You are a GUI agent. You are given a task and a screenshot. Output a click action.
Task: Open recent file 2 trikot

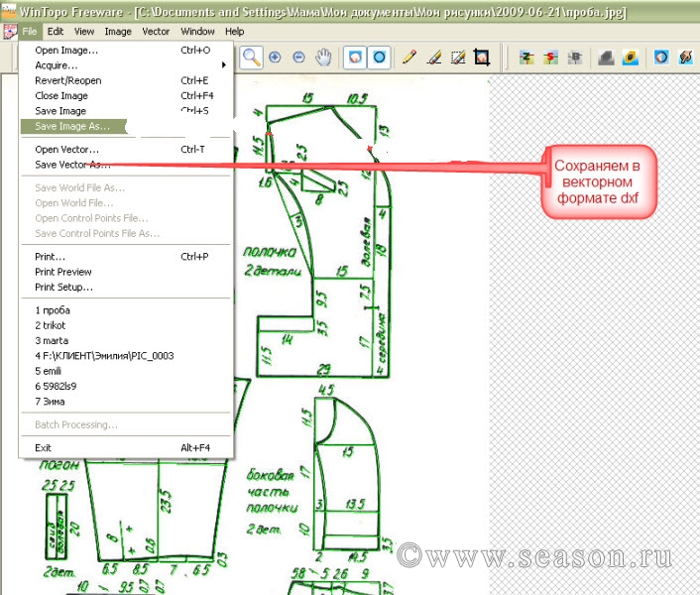point(126,325)
